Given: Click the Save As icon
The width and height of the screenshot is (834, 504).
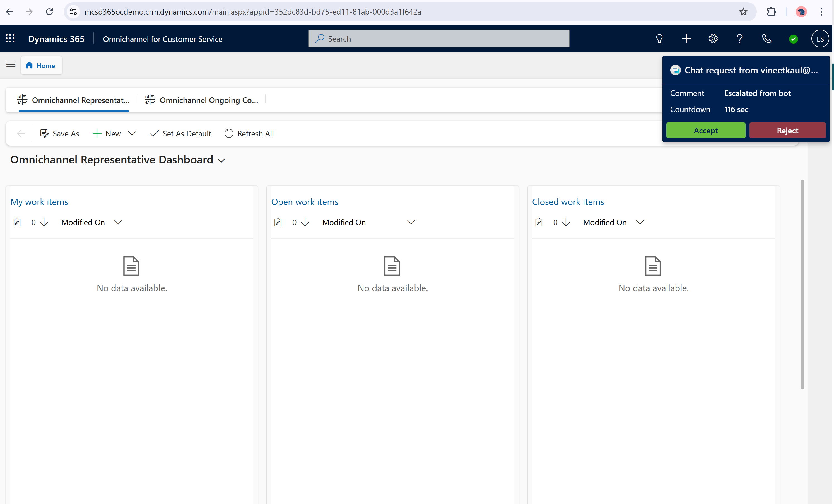Looking at the screenshot, I should click(x=44, y=133).
